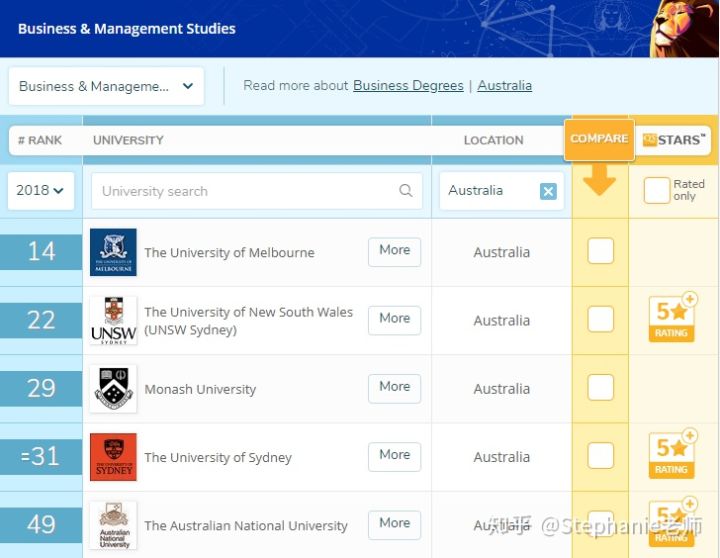The height and width of the screenshot is (558, 720).
Task: Open the Monash University name link
Action: (200, 389)
